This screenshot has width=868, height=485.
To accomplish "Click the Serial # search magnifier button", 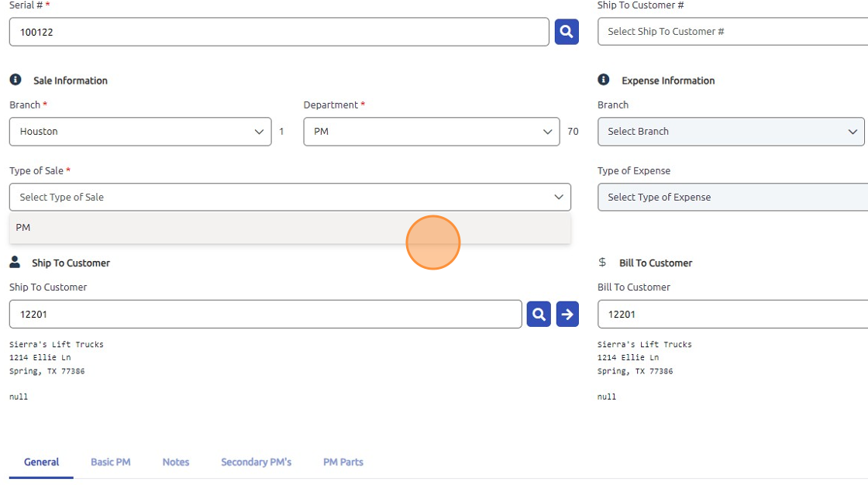I will (567, 32).
